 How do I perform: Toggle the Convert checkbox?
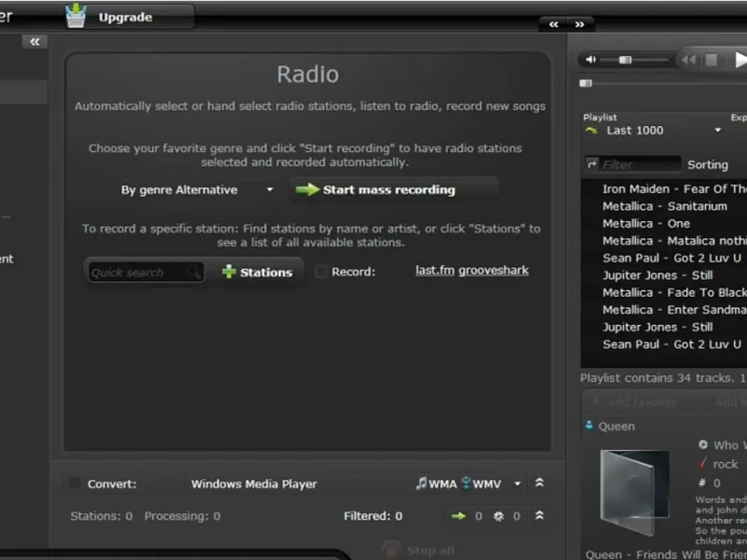74,483
